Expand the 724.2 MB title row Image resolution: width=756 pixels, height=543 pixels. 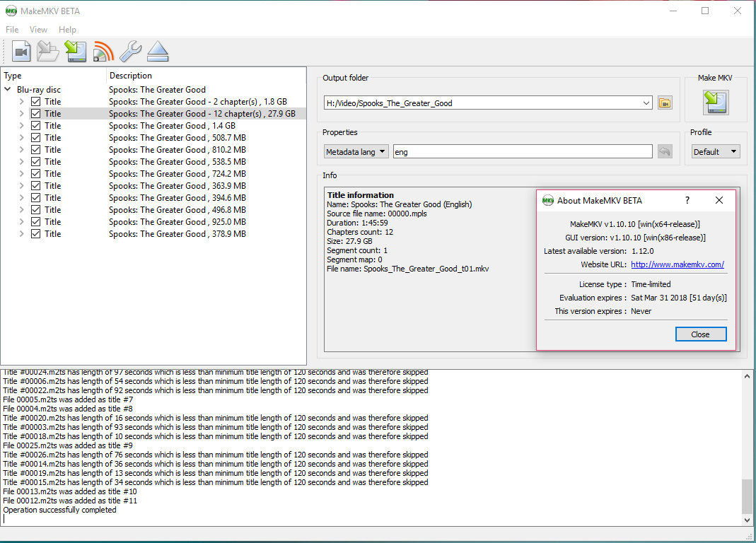click(22, 174)
